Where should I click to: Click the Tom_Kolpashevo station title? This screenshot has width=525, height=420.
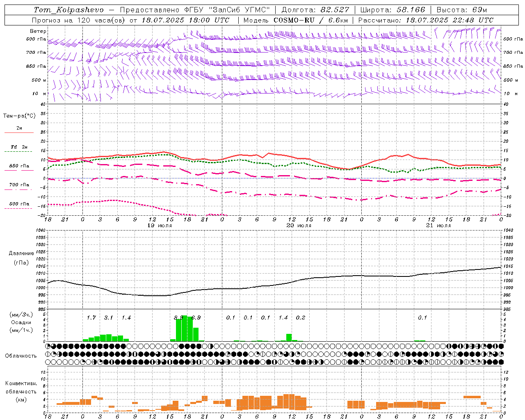click(69, 10)
